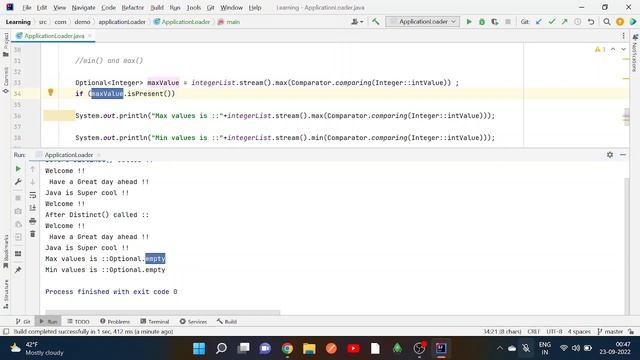Open run panel settings gear
Screen dimensions: 640x360
pyautogui.click(x=610, y=155)
